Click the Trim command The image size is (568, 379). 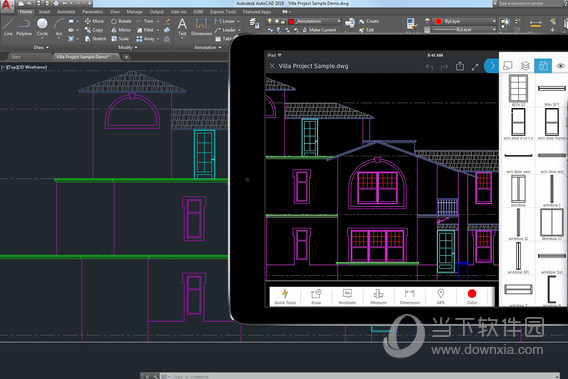(x=145, y=21)
